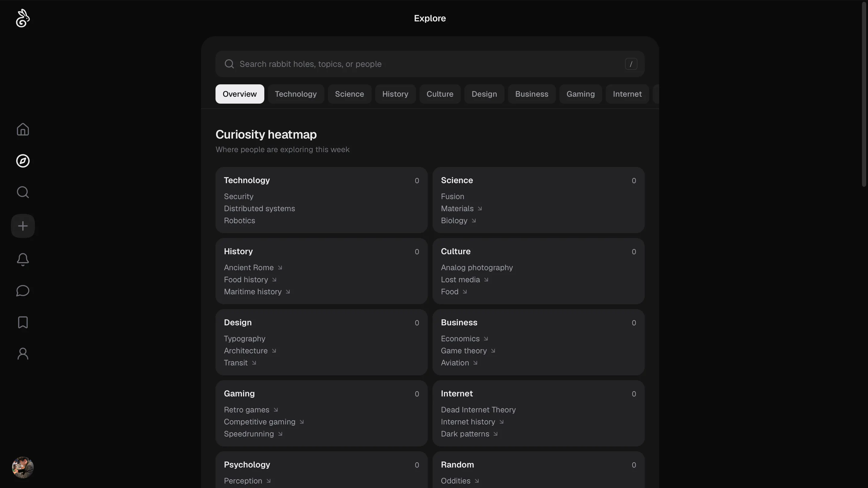Select the Gaming tab

pos(580,94)
